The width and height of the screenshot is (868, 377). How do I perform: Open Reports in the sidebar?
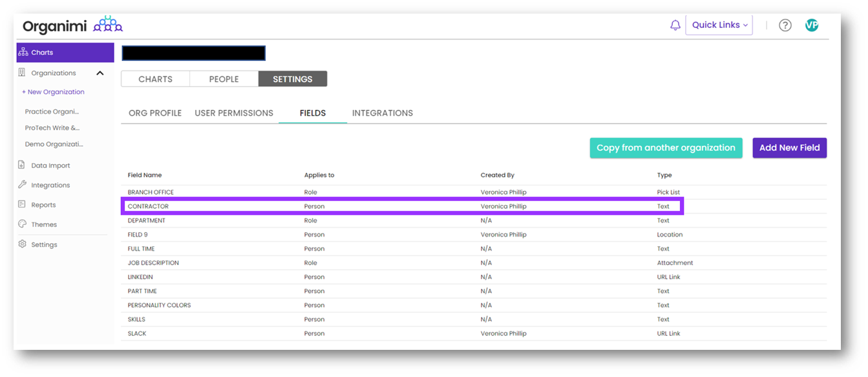point(43,205)
